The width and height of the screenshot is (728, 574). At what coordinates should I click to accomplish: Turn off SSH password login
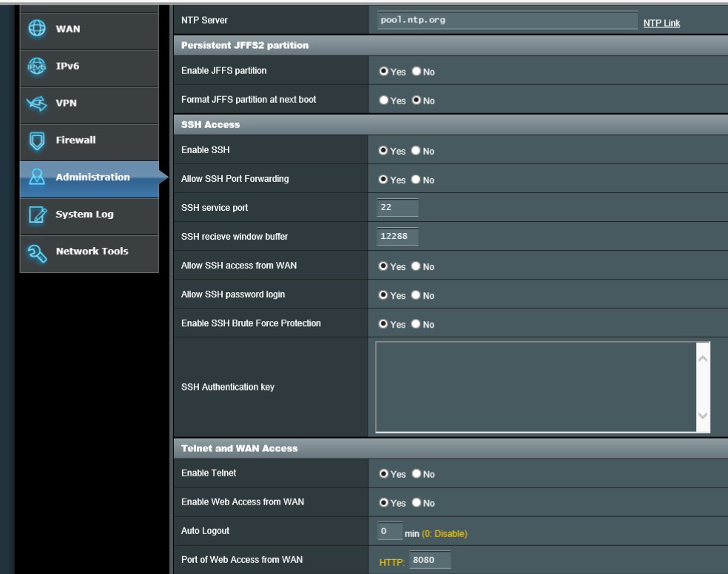(417, 295)
